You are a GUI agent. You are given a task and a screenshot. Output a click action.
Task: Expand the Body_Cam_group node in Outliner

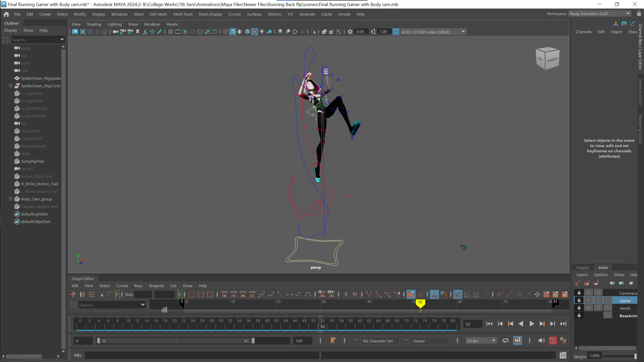click(11, 199)
